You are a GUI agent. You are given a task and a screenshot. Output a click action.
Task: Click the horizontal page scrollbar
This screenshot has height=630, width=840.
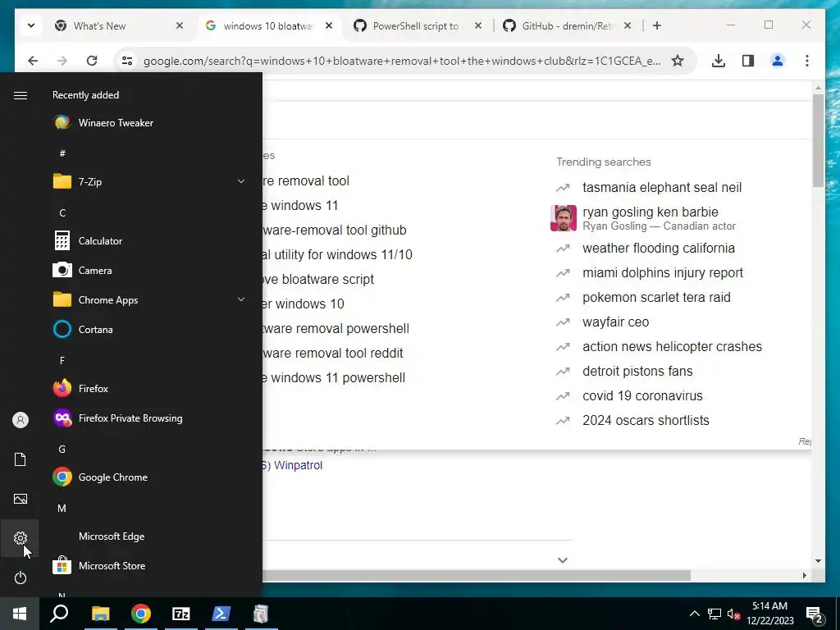click(477, 575)
